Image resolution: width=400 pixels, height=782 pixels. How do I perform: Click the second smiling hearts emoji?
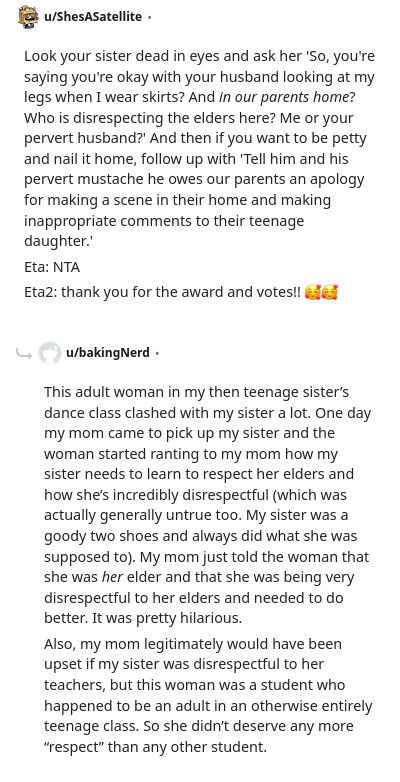click(330, 292)
